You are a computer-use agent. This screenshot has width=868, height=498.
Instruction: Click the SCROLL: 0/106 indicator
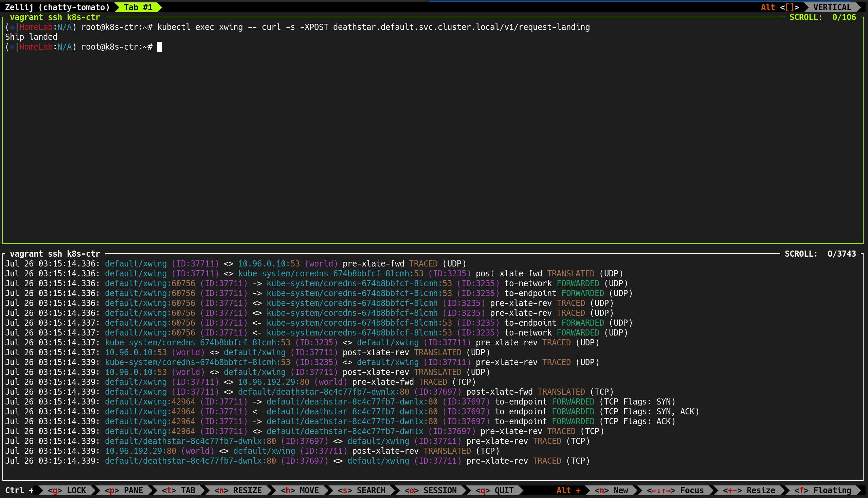pos(822,17)
